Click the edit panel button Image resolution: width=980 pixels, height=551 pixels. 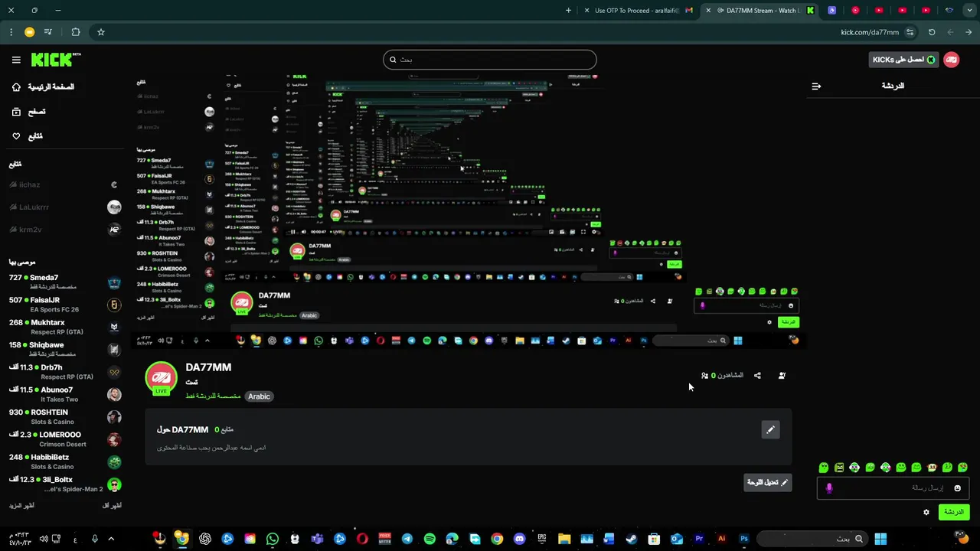tap(767, 482)
